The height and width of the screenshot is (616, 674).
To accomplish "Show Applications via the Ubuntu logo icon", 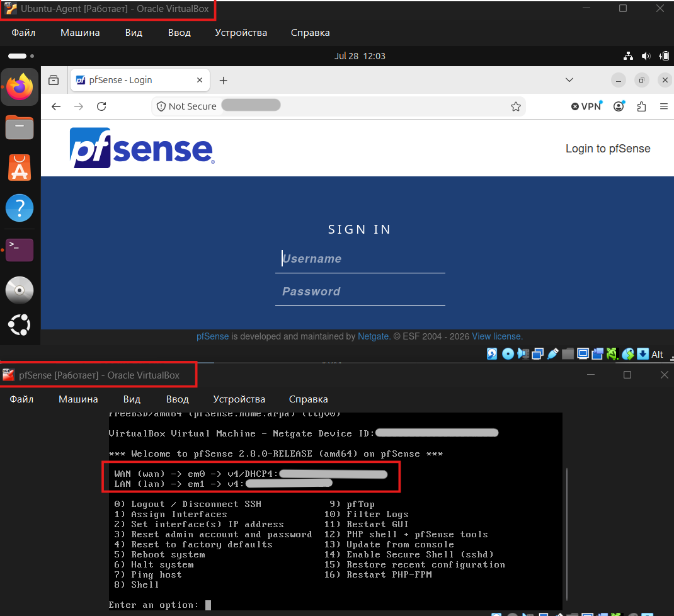I will click(x=20, y=325).
